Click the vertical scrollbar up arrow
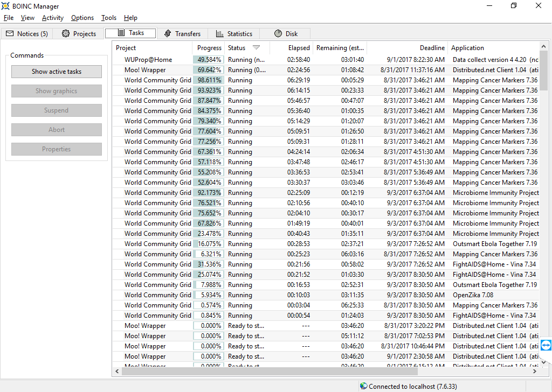552x392 pixels. pos(543,46)
